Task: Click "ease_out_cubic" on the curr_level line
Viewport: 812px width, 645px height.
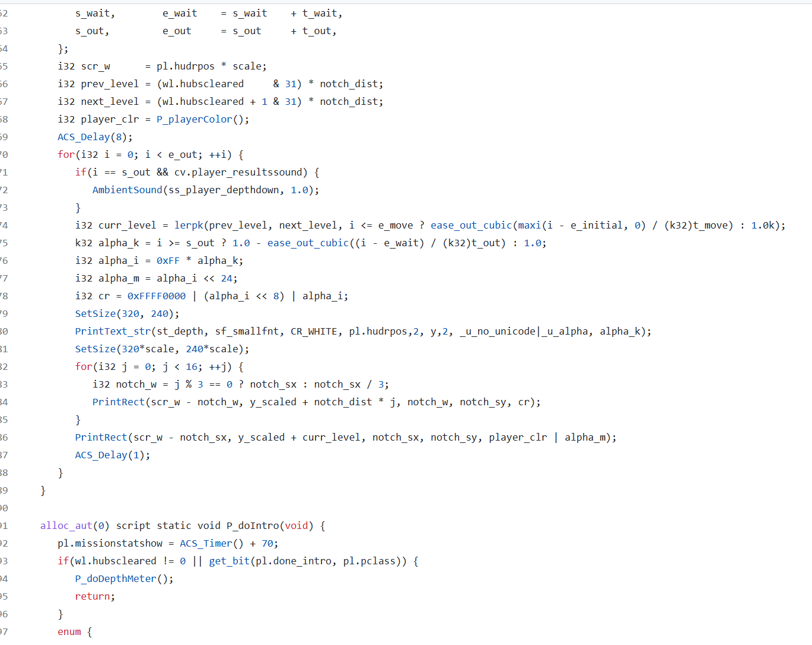Action: point(471,225)
